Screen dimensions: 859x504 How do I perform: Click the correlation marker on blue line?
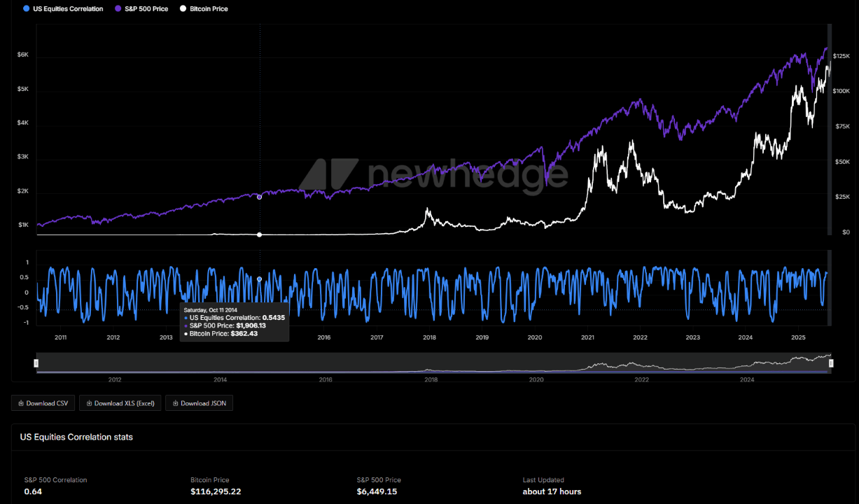coord(260,279)
